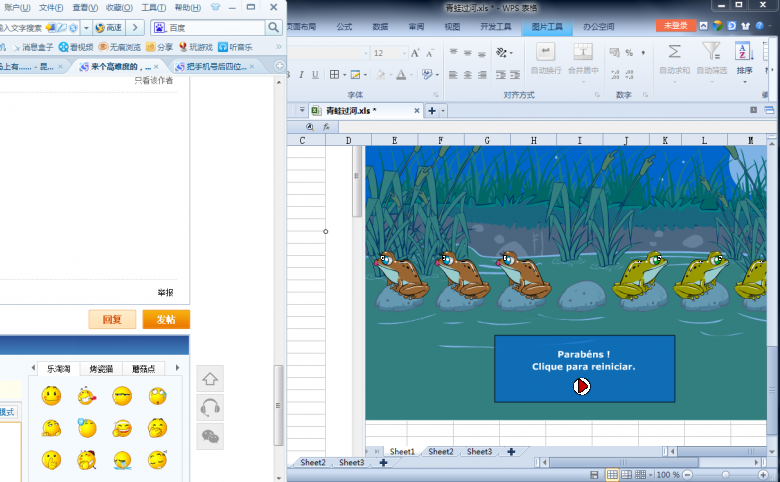The height and width of the screenshot is (482, 780).
Task: Open the 图片工具 ribbon tab
Action: coord(544,27)
